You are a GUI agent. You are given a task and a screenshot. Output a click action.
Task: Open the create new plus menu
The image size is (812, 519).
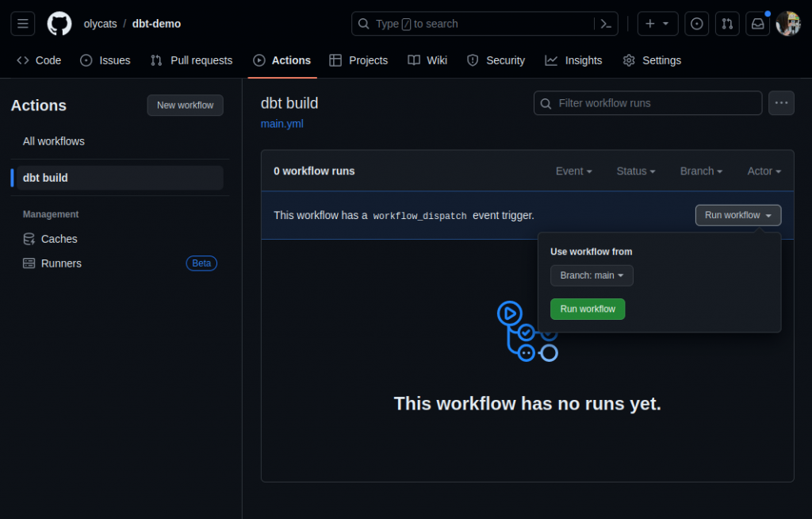[657, 24]
